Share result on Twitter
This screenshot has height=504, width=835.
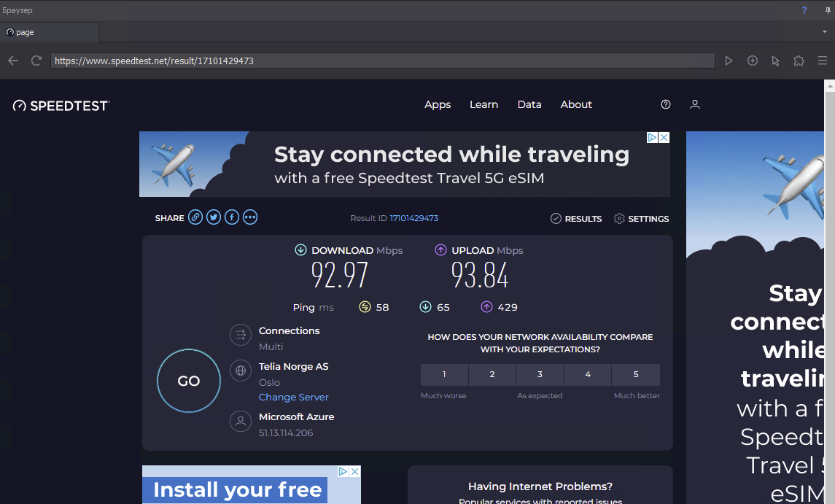coord(214,217)
